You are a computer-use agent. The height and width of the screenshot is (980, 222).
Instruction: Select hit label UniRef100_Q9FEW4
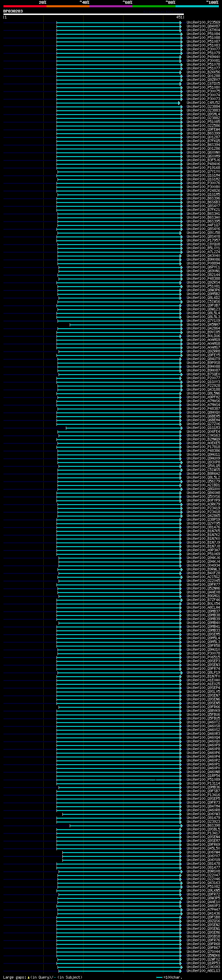(x=203, y=130)
